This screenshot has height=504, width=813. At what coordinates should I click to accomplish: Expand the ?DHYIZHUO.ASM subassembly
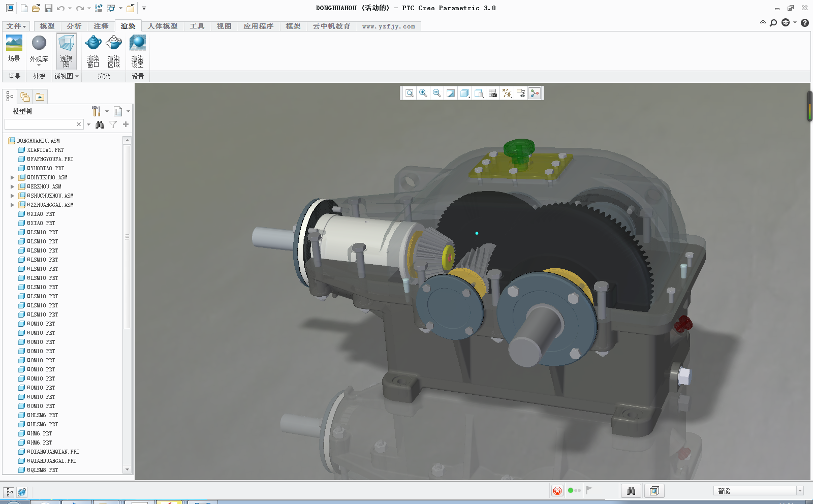(x=12, y=177)
